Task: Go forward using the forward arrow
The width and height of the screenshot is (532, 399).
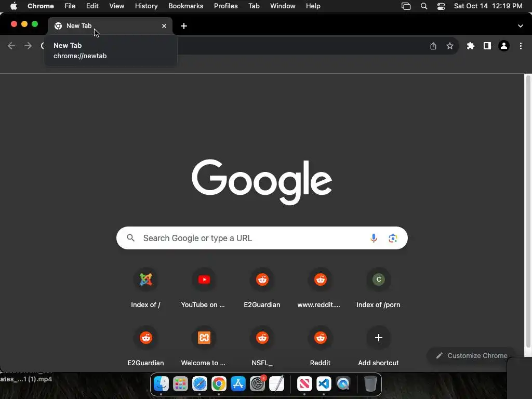Action: pyautogui.click(x=28, y=46)
